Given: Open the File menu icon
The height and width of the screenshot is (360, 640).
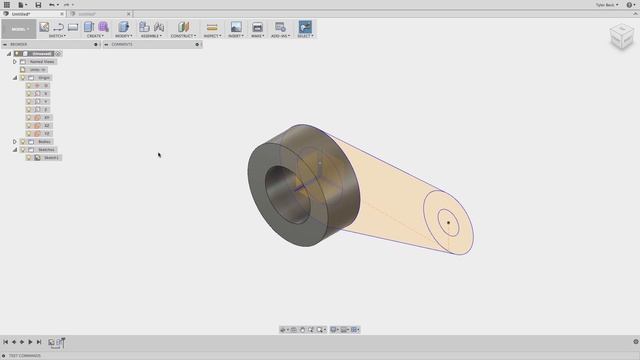Looking at the screenshot, I should tap(21, 5).
